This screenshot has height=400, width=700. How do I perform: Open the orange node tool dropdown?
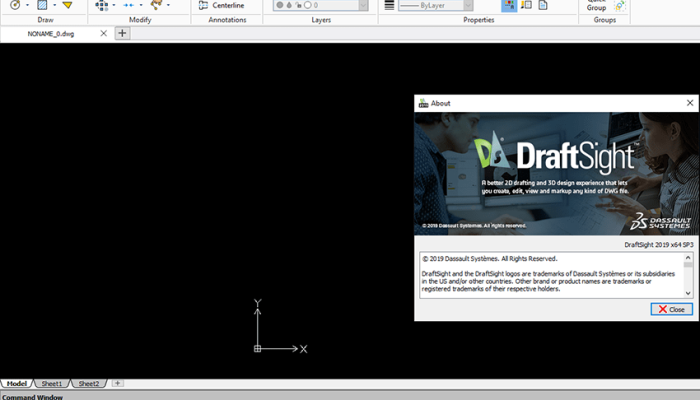click(168, 5)
